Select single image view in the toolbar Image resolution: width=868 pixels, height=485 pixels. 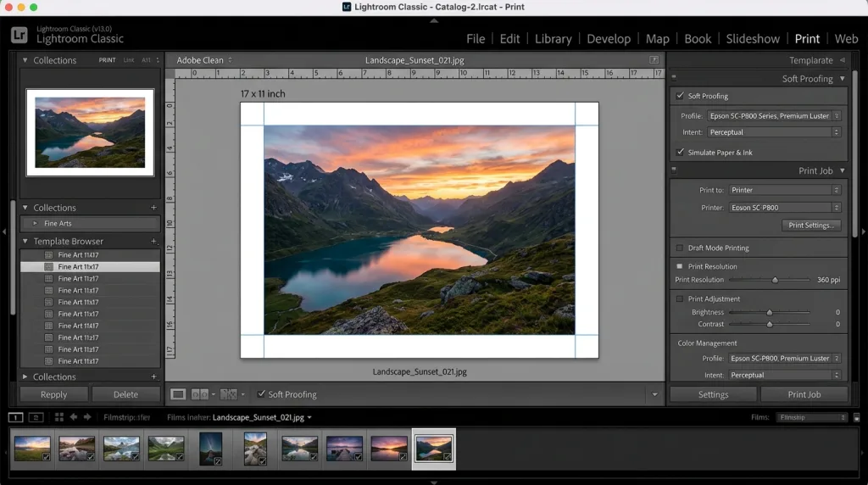178,394
